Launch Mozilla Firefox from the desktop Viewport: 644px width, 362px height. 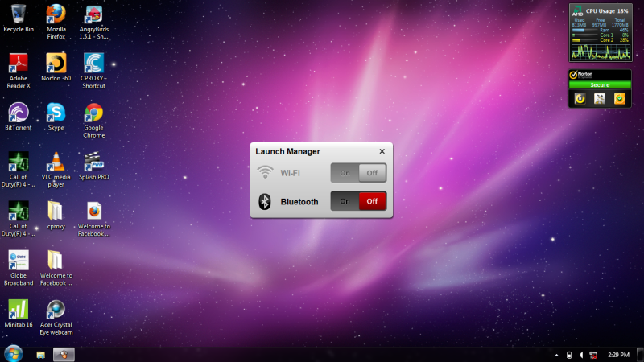[56, 14]
